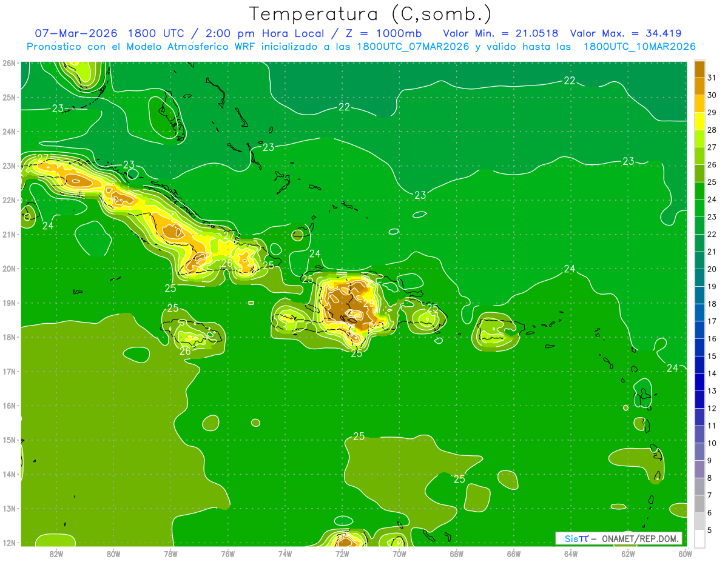Click the '29' contour label over Hispaniola

[x=369, y=303]
